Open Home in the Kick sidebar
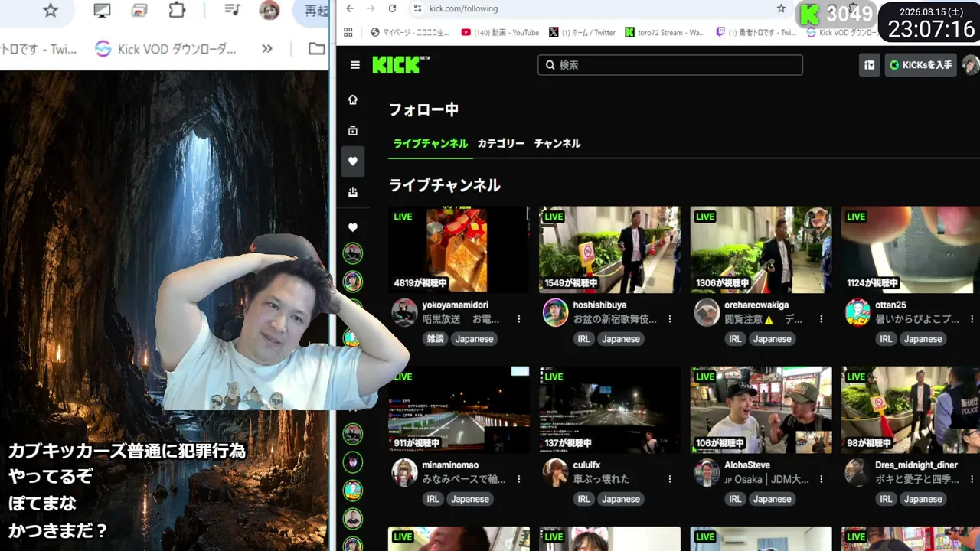Viewport: 980px width, 551px height. pyautogui.click(x=353, y=99)
